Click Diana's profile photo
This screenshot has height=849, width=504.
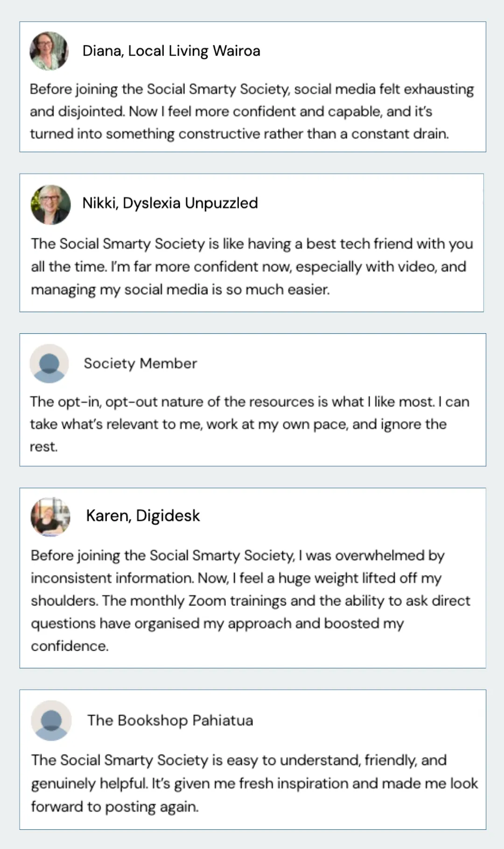click(x=49, y=51)
